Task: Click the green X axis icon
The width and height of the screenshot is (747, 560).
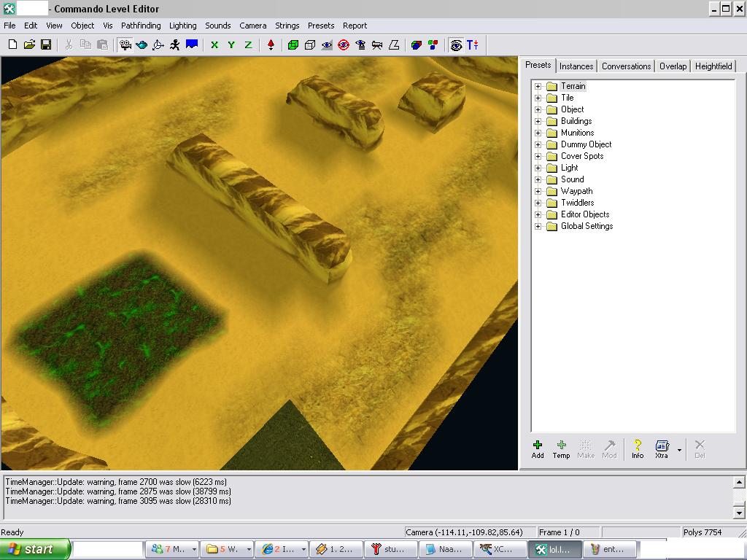Action: (214, 45)
